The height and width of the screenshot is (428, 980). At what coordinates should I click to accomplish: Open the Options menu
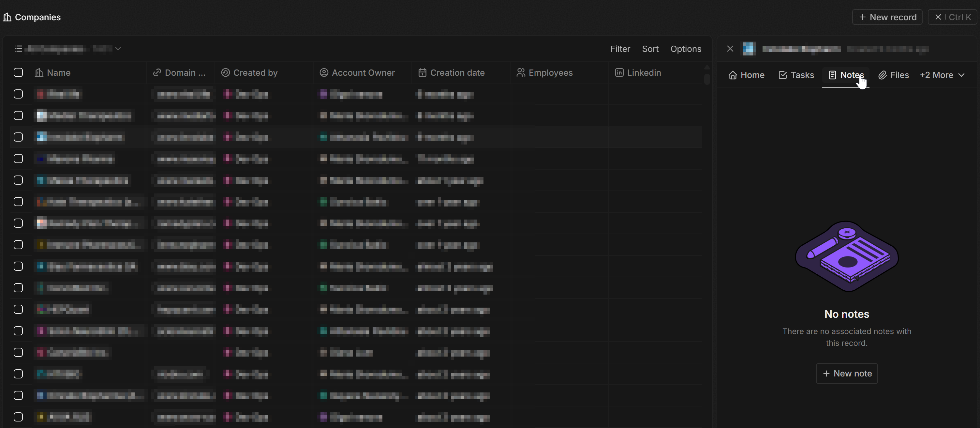click(686, 49)
